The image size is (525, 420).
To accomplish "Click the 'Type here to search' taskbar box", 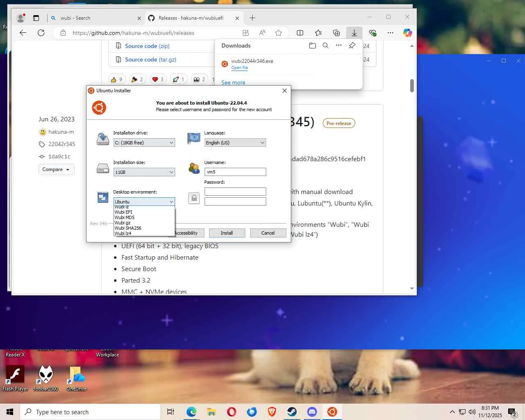I will [90, 412].
